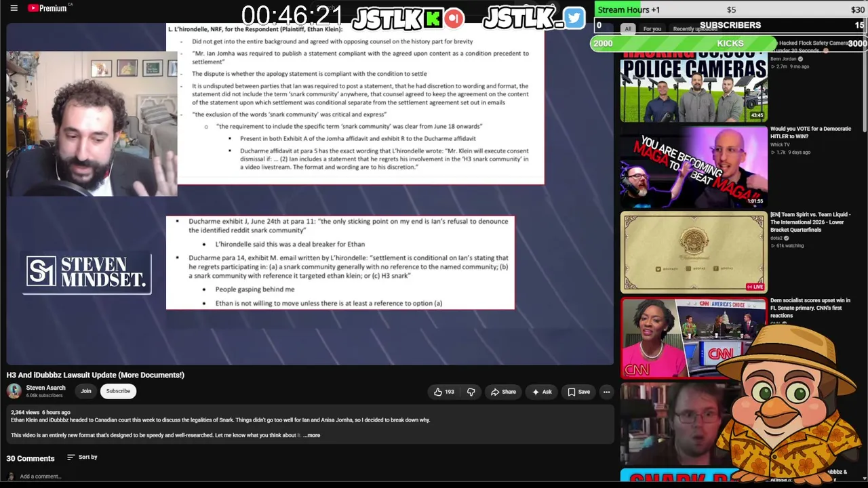
Task: Visit the Whick TV channel
Action: point(780,144)
